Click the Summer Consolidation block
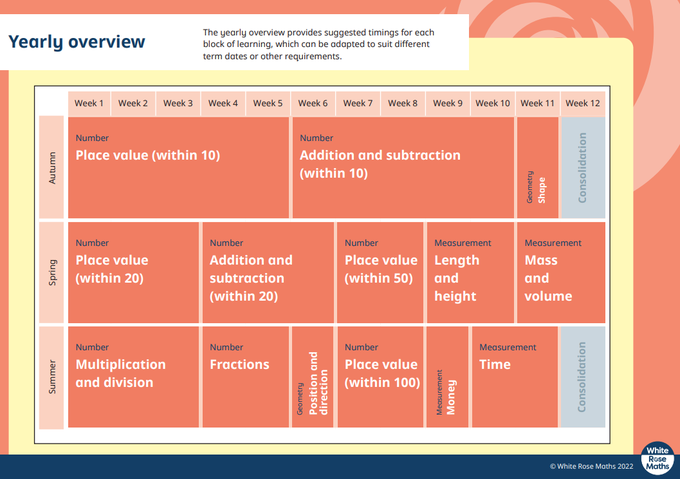 coord(583,377)
